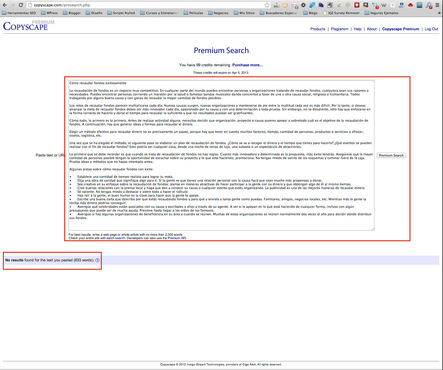Open the Plagiarism menu link
This screenshot has width=443, height=370.
pyautogui.click(x=339, y=29)
